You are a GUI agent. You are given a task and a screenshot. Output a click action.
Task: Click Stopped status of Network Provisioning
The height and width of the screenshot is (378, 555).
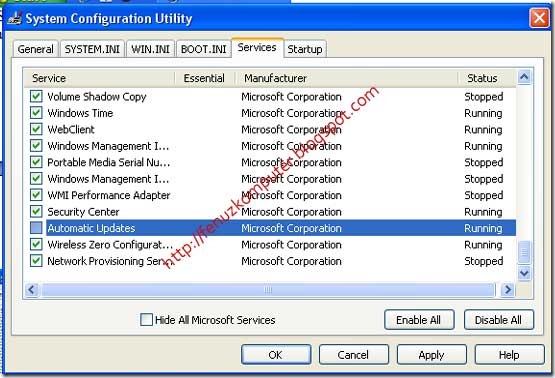[x=484, y=261]
